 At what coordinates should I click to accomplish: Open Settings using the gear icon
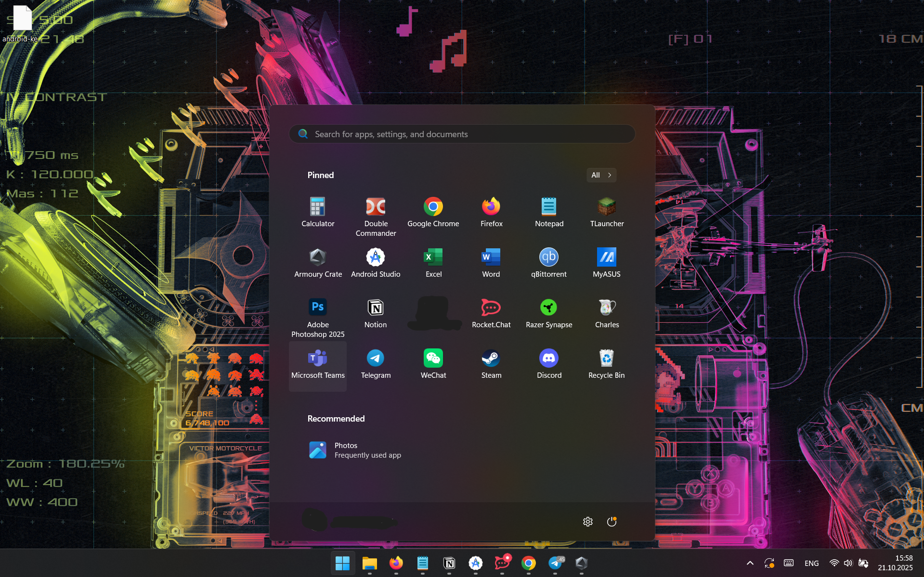pyautogui.click(x=587, y=522)
